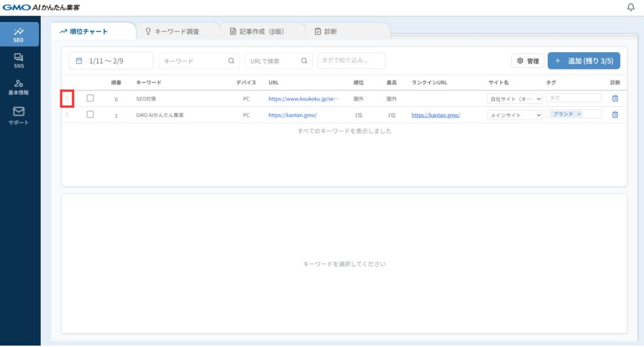
Task: Open 基本情報 settings in sidebar
Action: pos(19,87)
